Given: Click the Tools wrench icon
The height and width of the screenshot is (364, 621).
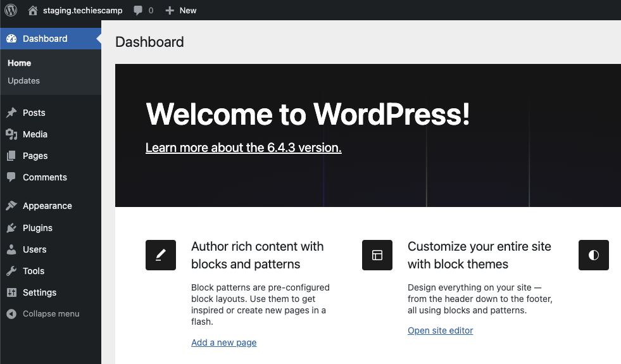Looking at the screenshot, I should (11, 271).
